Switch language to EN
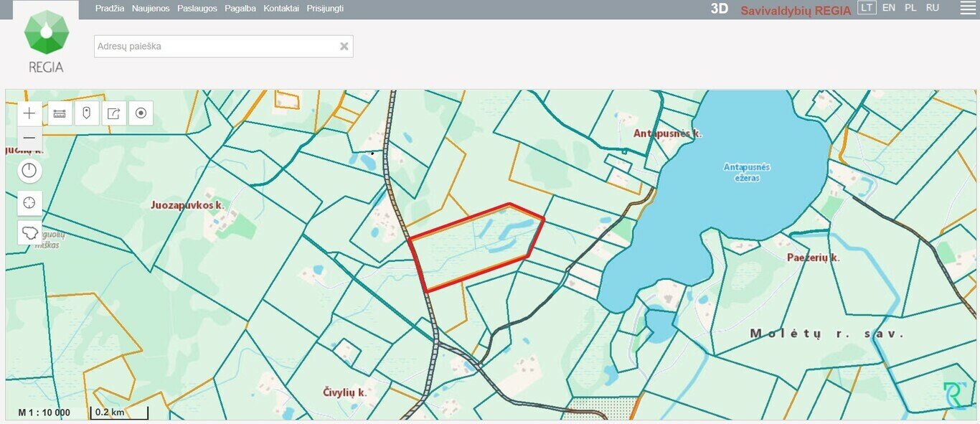The height and width of the screenshot is (424, 980). [x=889, y=8]
